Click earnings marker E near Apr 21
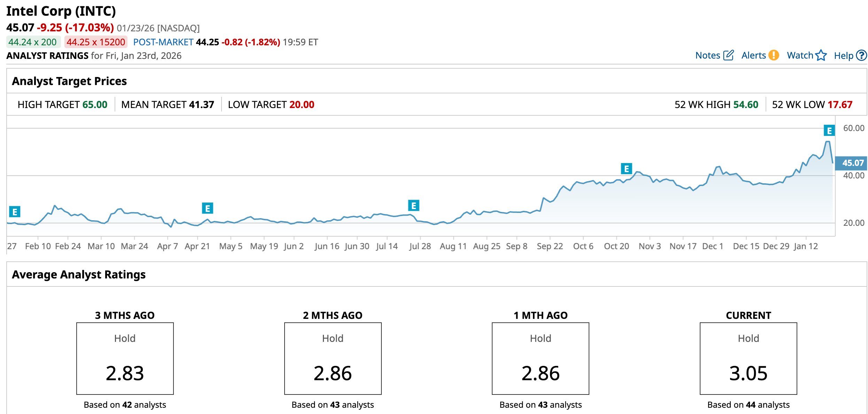The width and height of the screenshot is (868, 414). (x=207, y=208)
